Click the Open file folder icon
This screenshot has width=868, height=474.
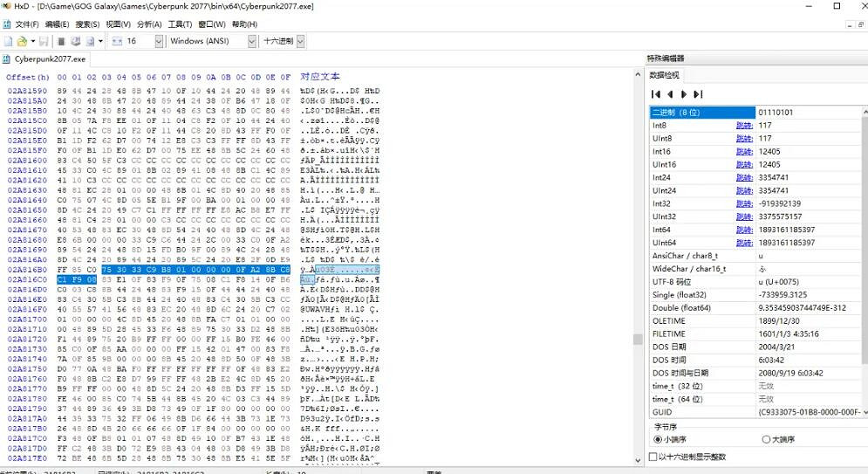click(x=22, y=42)
